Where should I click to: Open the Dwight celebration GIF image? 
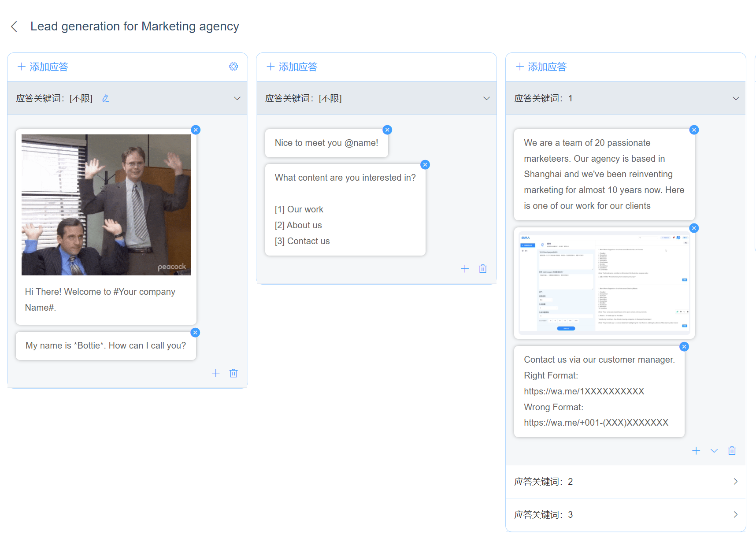[106, 205]
